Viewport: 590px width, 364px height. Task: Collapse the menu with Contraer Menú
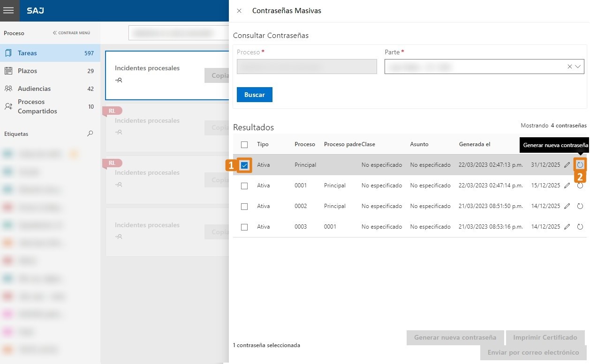[x=71, y=33]
